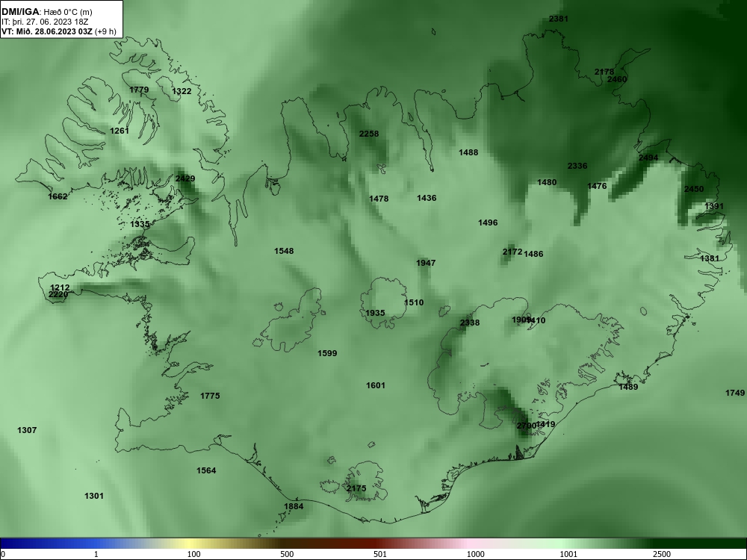
Task: Click the 1599 height label
Action: pyautogui.click(x=327, y=354)
